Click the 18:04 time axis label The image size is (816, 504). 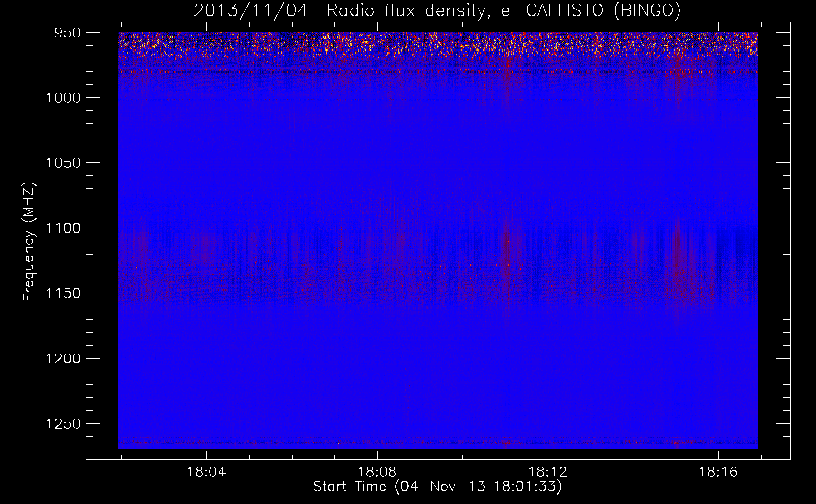click(206, 472)
